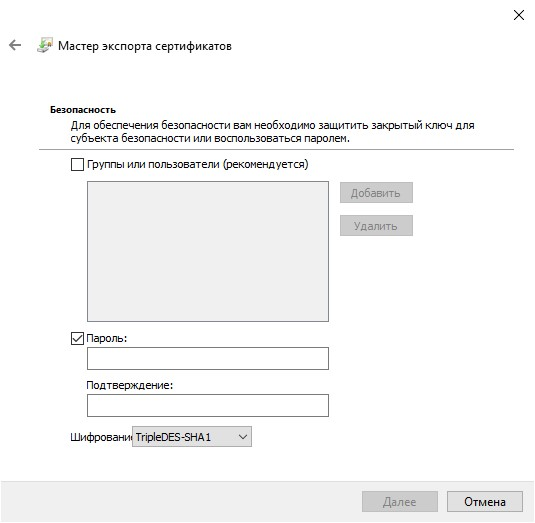Click the Удалить button
This screenshot has height=523, width=535.
click(x=376, y=226)
